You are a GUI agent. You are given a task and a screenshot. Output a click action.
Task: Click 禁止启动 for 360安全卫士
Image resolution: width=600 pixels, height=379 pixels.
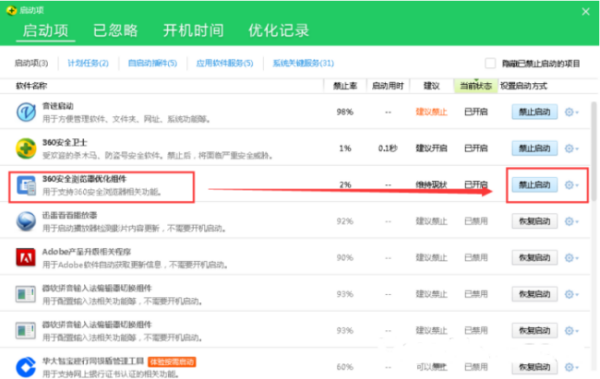pos(535,148)
